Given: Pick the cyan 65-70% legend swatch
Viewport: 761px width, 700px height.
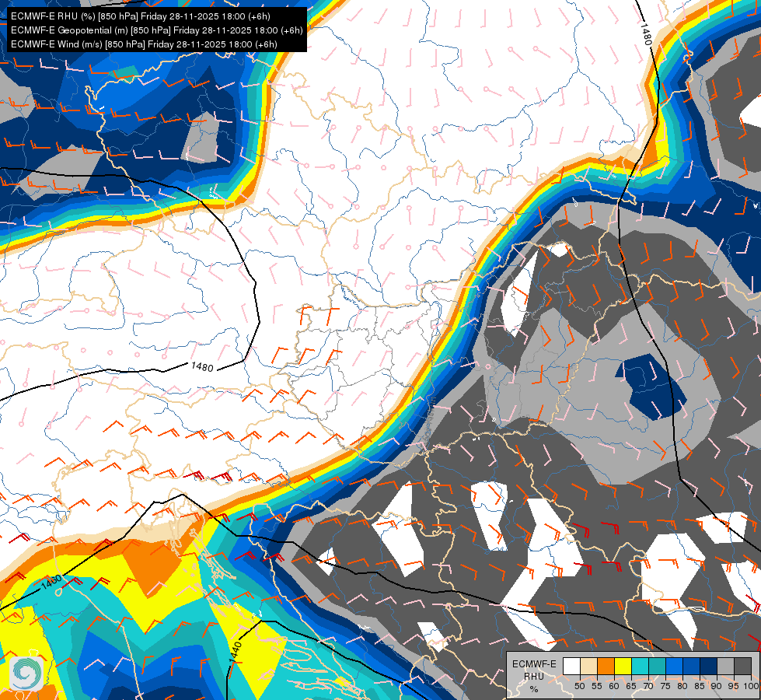Looking at the screenshot, I should [x=641, y=666].
